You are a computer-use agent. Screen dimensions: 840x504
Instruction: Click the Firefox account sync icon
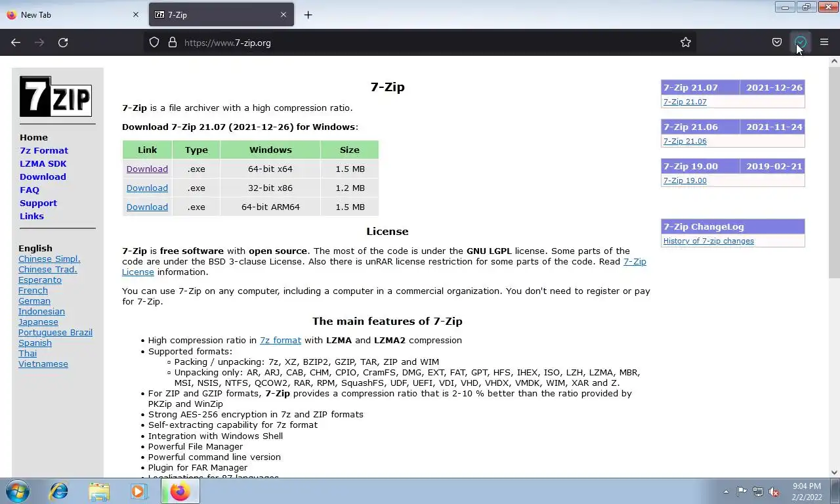tap(801, 43)
